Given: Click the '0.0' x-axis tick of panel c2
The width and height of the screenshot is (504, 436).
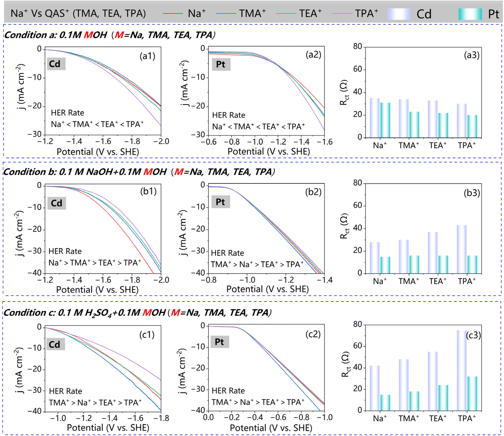Looking at the screenshot, I should (x=208, y=417).
